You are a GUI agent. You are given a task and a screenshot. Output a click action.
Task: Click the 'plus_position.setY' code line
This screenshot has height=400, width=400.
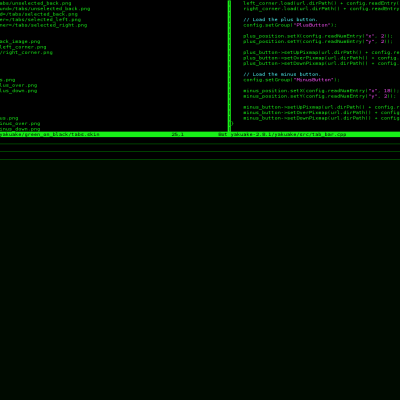pyautogui.click(x=318, y=41)
